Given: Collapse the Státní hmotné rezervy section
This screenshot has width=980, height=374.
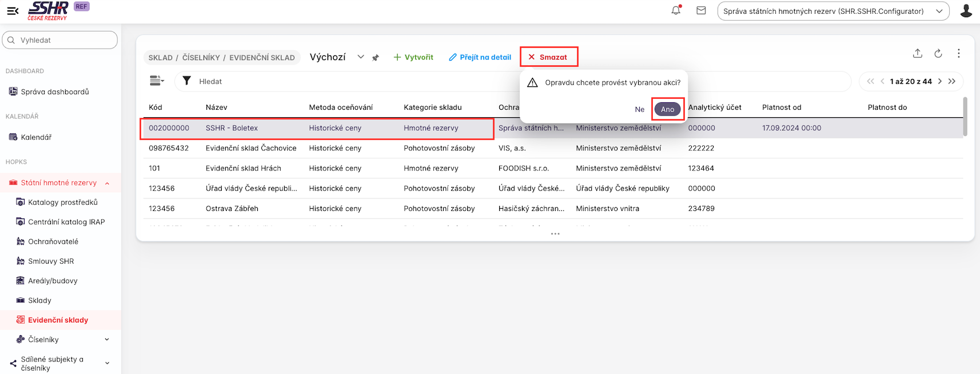Looking at the screenshot, I should pyautogui.click(x=107, y=183).
